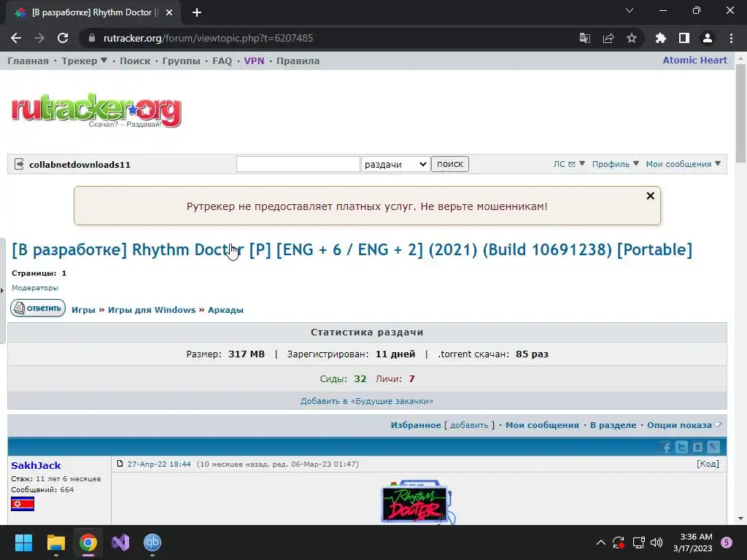747x560 pixels.
Task: Add topic to Избранное via добавить
Action: pos(469,425)
